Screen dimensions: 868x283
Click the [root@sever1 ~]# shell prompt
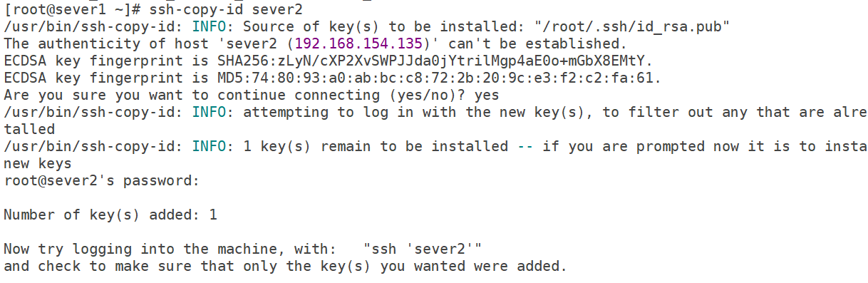[73, 9]
